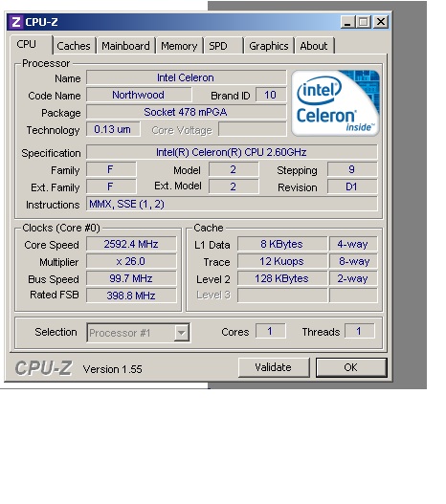
Task: Click the Rated FSB value 398.8 MHz
Action: tap(131, 296)
